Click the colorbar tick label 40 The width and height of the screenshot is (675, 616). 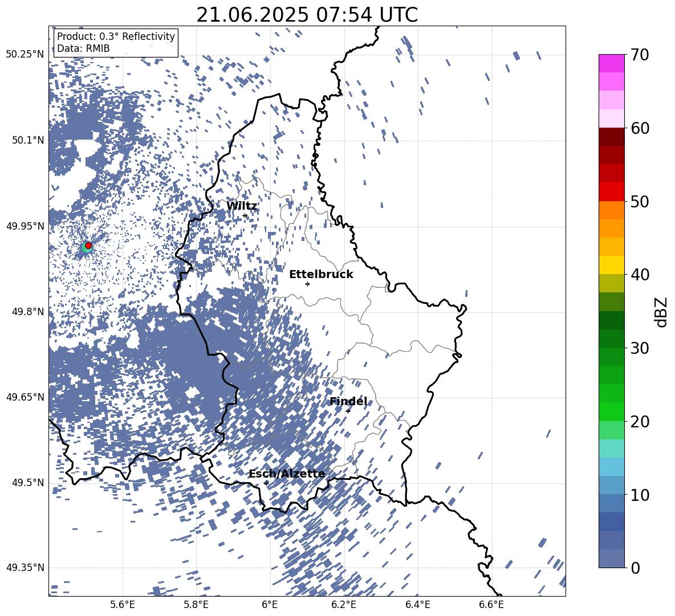[x=639, y=275]
